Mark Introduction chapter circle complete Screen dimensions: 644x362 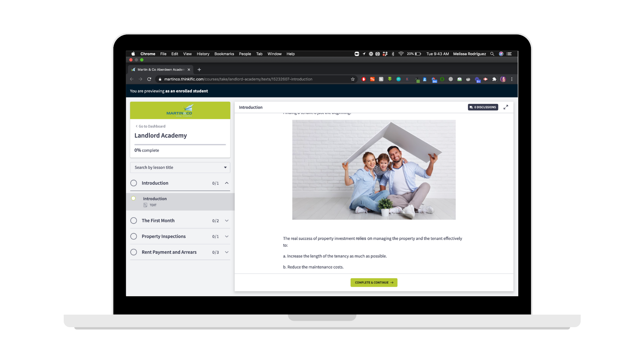click(133, 183)
